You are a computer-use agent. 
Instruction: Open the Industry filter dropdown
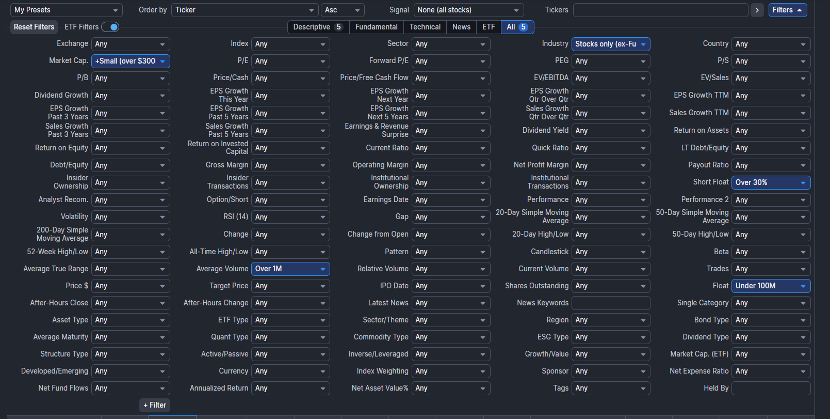610,44
